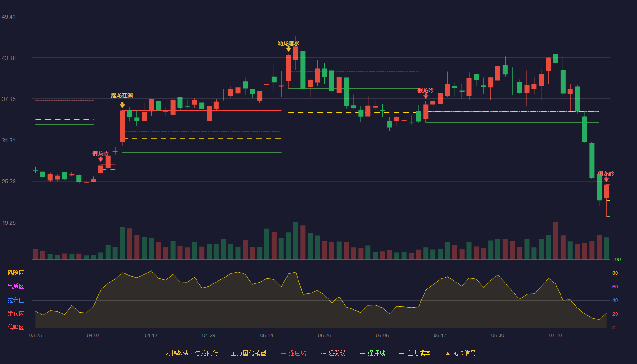Click the 19.25 price axis label

(x=9, y=223)
